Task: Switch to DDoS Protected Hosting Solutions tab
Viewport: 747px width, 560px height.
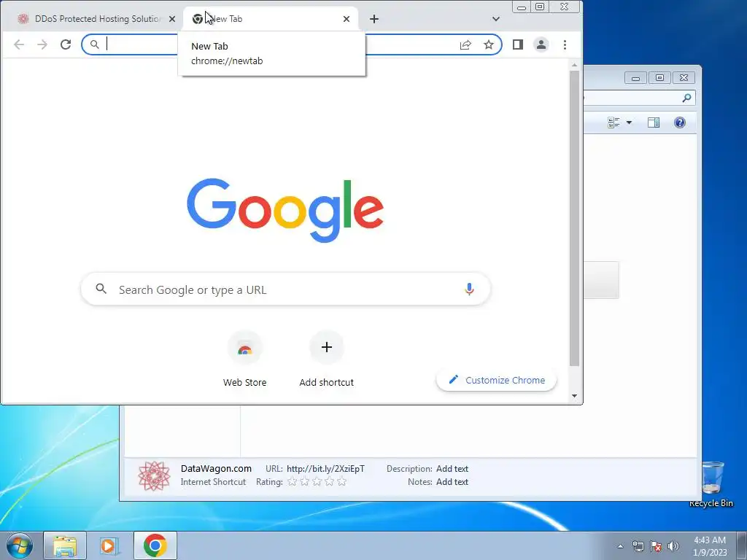Action: coord(97,19)
